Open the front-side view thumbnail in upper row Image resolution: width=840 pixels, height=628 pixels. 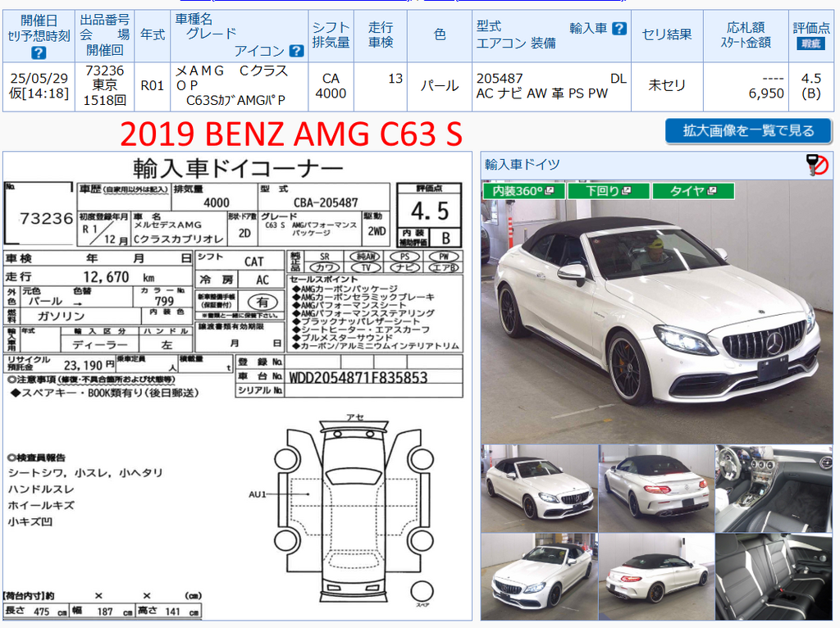540,489
